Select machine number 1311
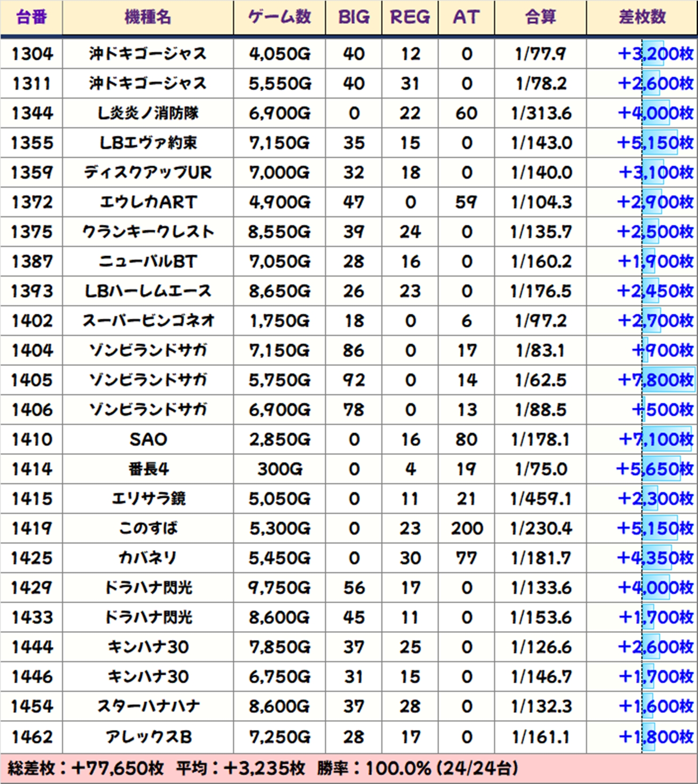 click(x=32, y=84)
